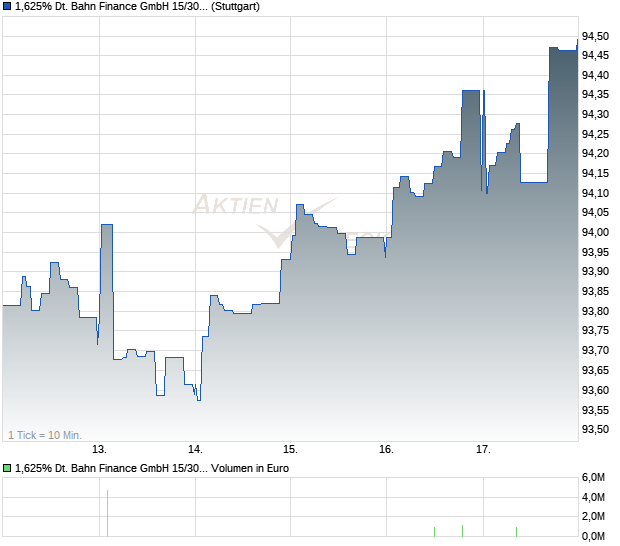
Task: Click the y-axis price label '94,25'
Action: click(x=595, y=134)
